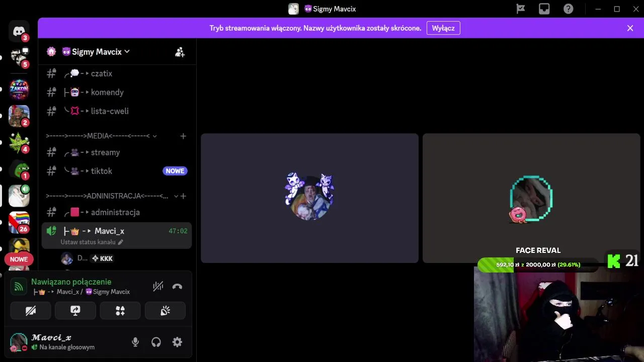This screenshot has height=362, width=644.
Task: Open the soldier avatar server with 2 badge
Action: 19,116
